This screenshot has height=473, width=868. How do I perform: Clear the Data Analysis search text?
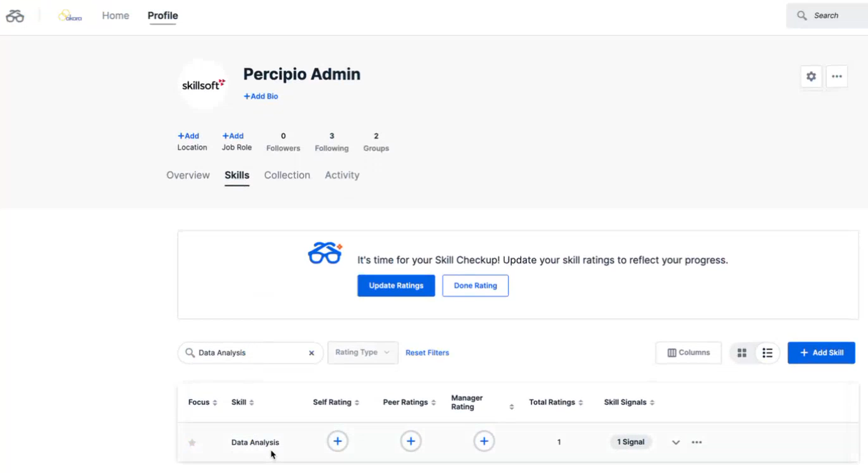click(x=311, y=353)
